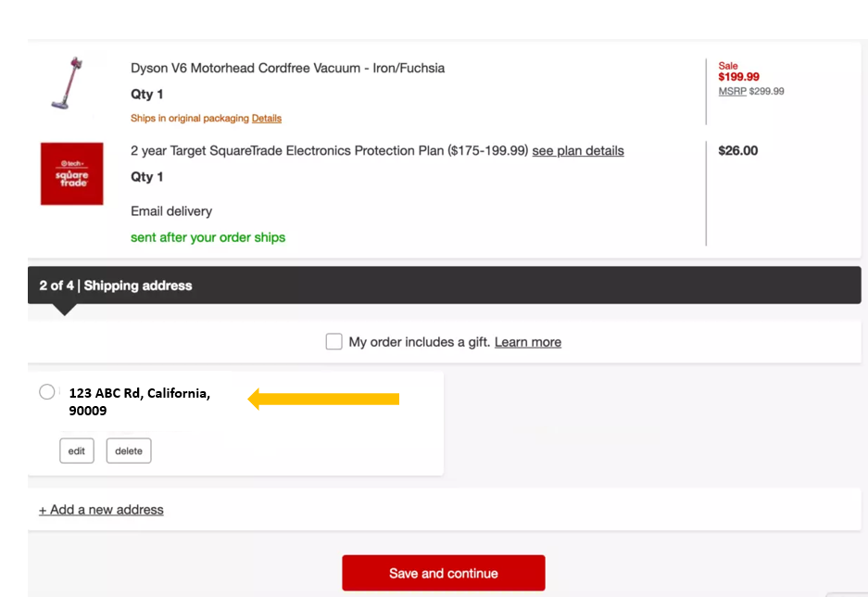Click the SquareTrade protection plan logo

click(x=72, y=174)
